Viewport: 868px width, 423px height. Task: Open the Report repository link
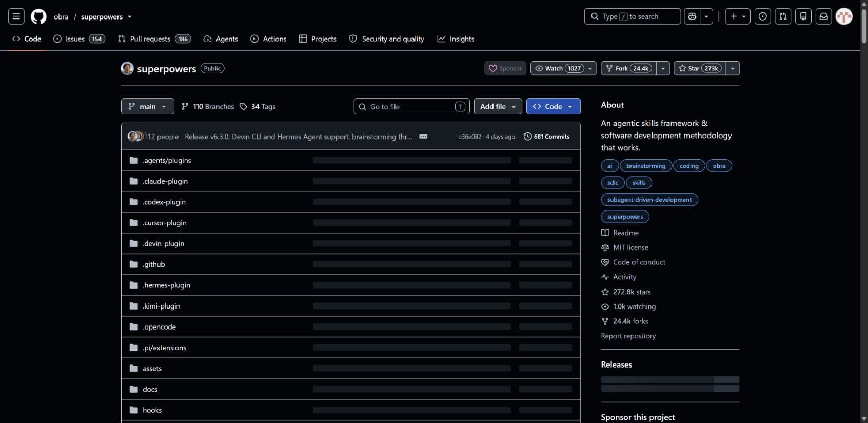[x=628, y=336]
